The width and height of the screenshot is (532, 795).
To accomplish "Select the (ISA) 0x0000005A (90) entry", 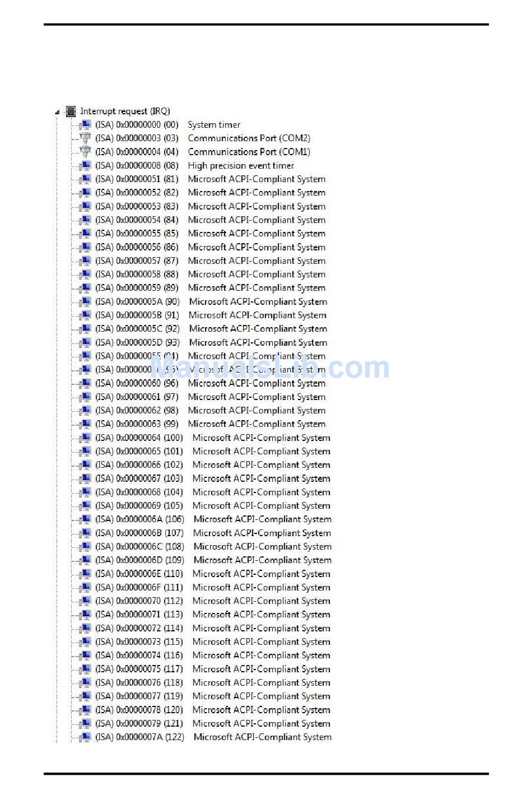I will [x=211, y=301].
